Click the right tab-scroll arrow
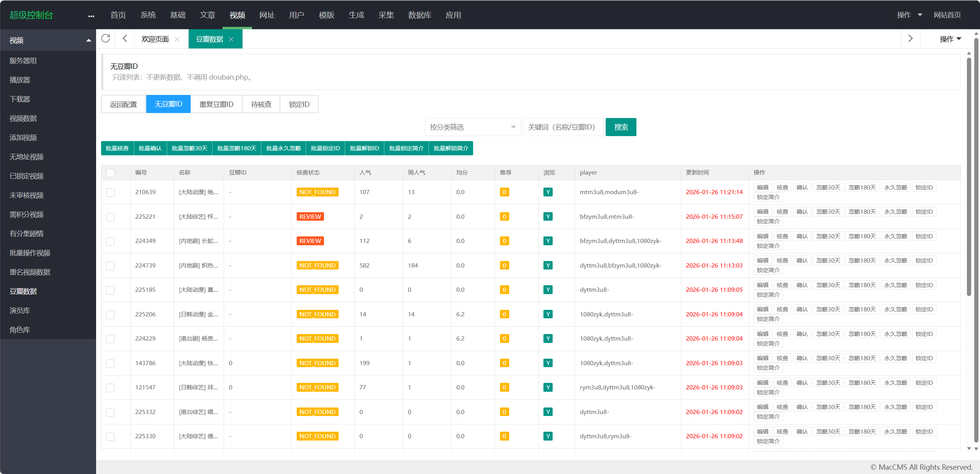Viewport: 980px width, 474px height. click(x=910, y=39)
